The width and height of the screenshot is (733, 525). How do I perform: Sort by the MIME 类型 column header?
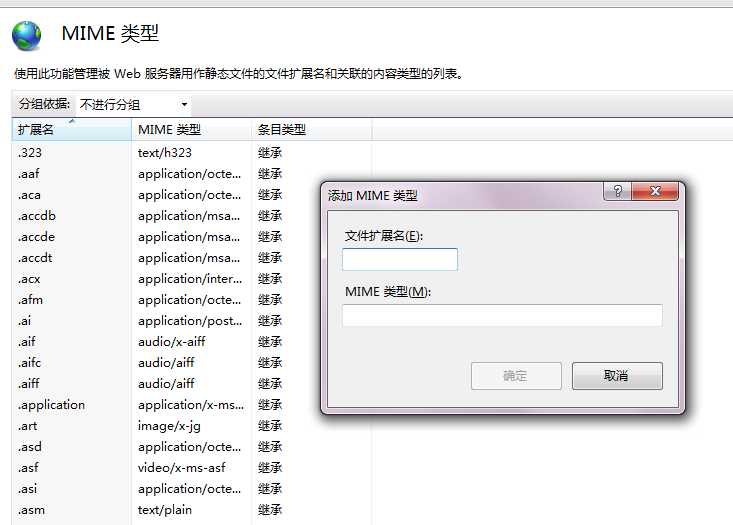(x=192, y=129)
